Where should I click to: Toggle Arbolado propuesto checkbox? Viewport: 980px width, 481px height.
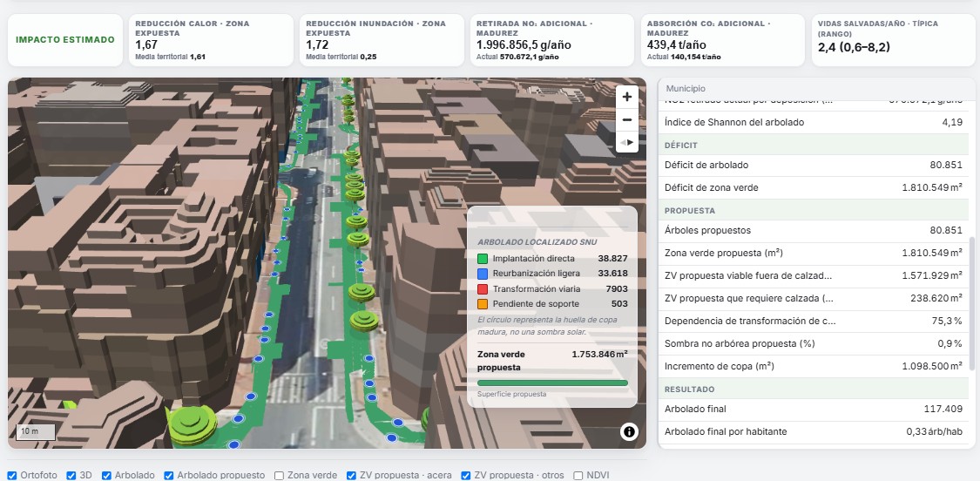point(168,476)
